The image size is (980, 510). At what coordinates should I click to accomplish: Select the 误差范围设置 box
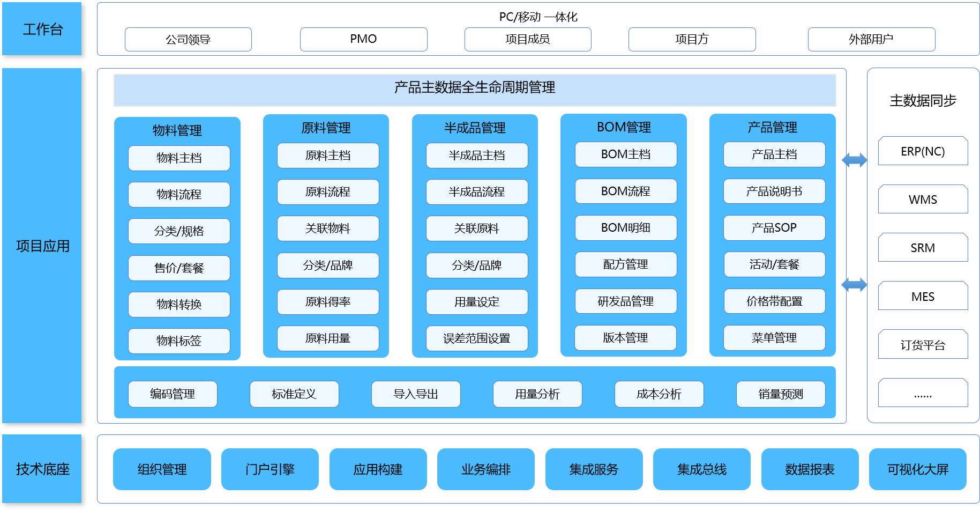click(477, 338)
